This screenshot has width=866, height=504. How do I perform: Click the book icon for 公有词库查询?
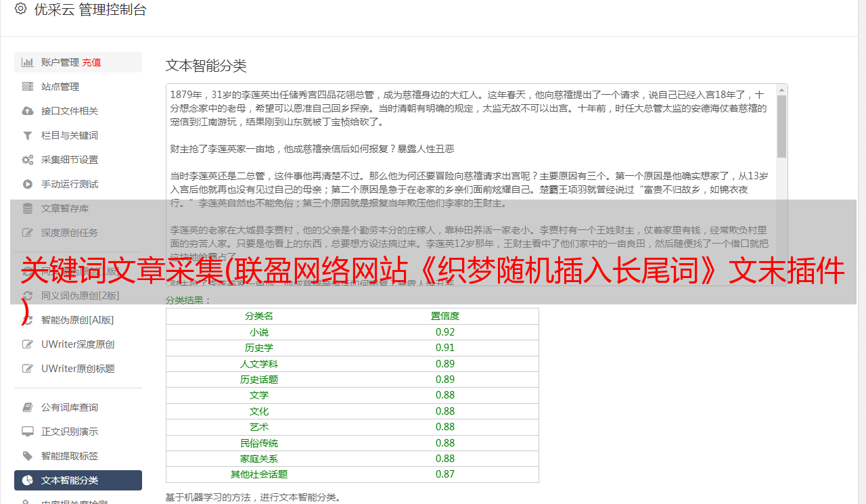[x=28, y=407]
